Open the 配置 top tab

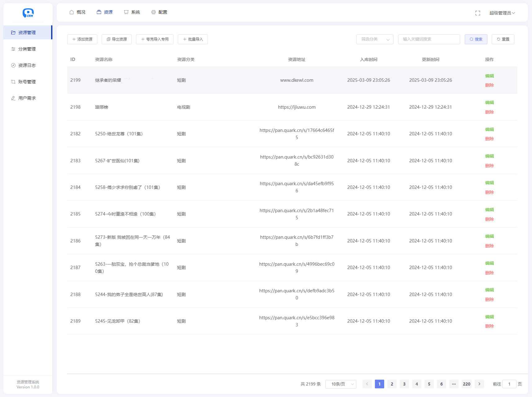click(x=159, y=12)
